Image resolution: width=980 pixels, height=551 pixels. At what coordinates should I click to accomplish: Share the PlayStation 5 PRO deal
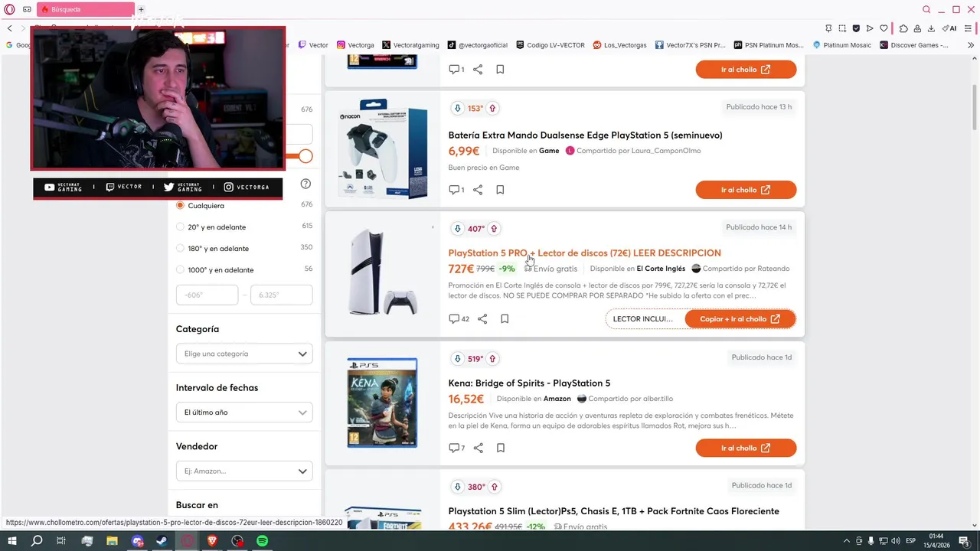pos(482,319)
